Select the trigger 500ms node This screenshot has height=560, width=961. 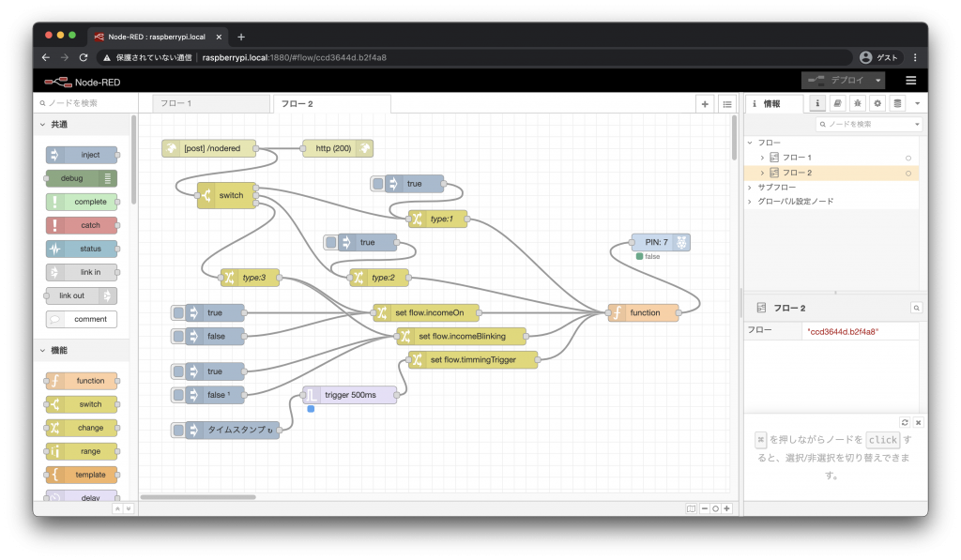coord(350,395)
